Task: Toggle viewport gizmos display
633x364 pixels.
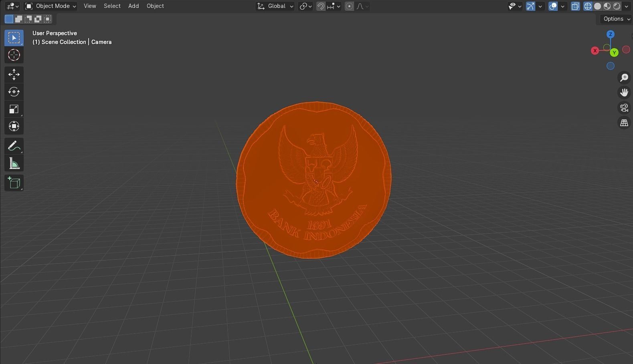Action: tap(530, 6)
